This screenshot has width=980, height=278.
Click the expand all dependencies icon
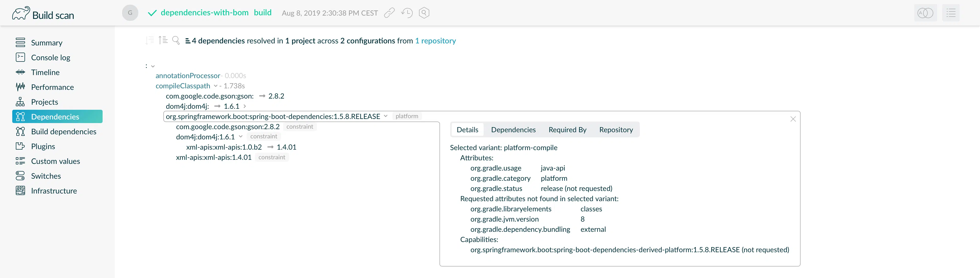[163, 40]
